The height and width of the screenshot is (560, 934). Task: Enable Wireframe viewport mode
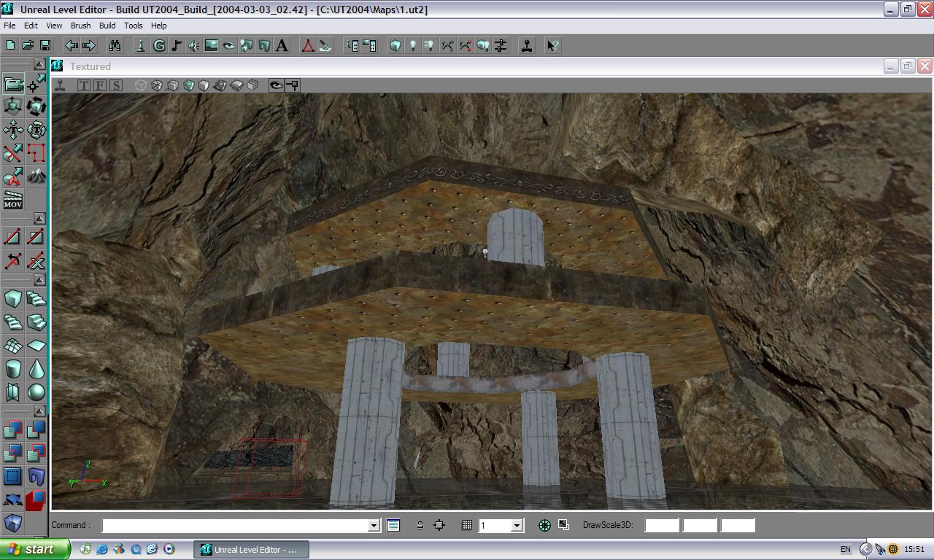[x=141, y=85]
